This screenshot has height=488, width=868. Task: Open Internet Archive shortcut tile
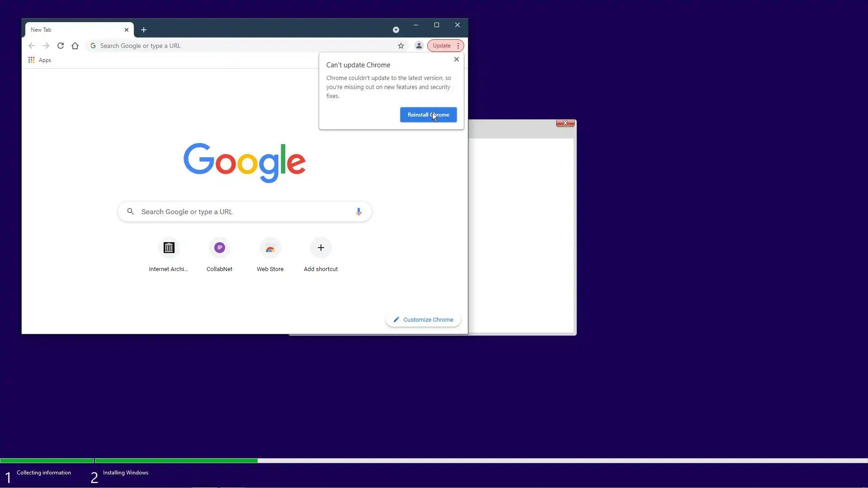coord(169,248)
